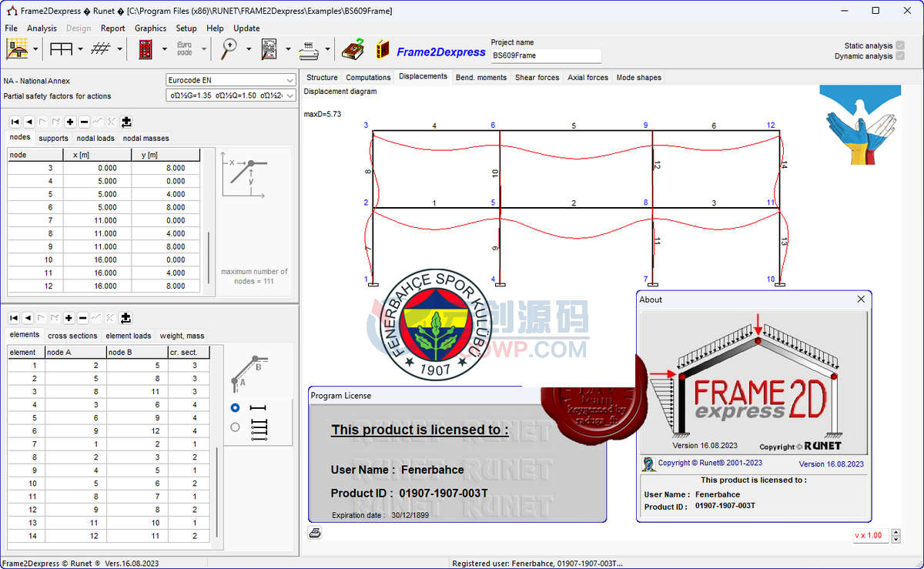Switch to the Bend. moments tab
This screenshot has width=924, height=569.
(481, 77)
